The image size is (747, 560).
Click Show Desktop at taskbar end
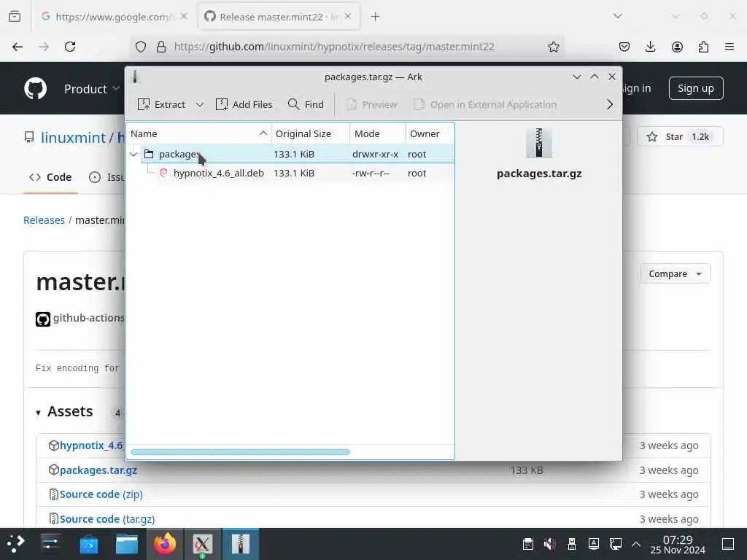tap(728, 544)
